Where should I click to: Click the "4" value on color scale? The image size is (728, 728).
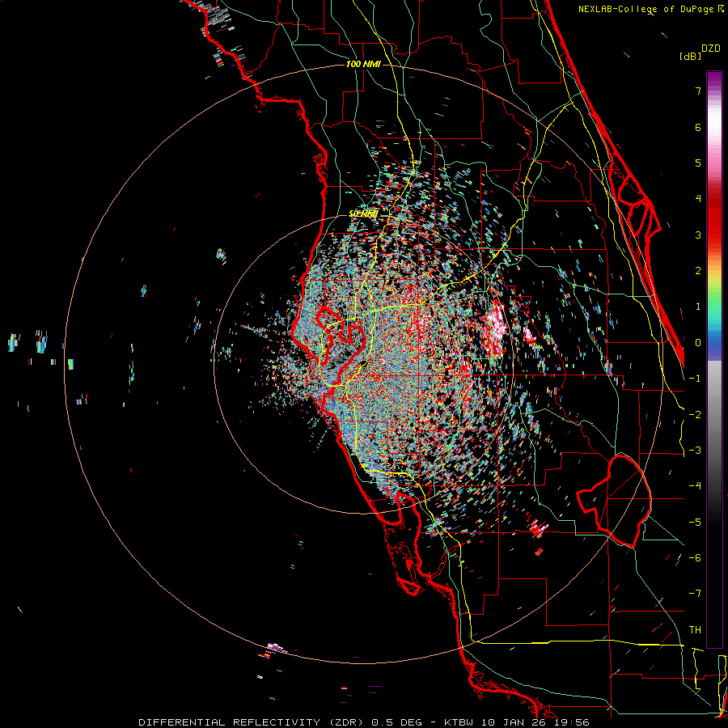(x=698, y=199)
